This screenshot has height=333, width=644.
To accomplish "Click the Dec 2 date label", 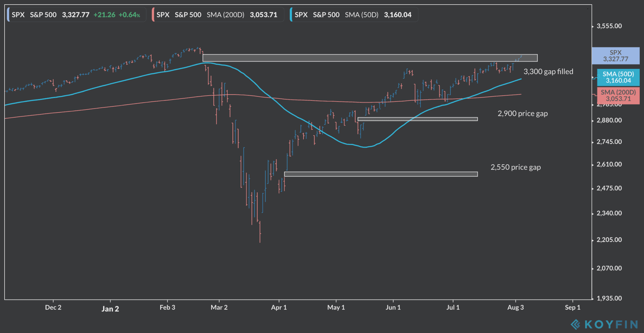I will point(53,307).
